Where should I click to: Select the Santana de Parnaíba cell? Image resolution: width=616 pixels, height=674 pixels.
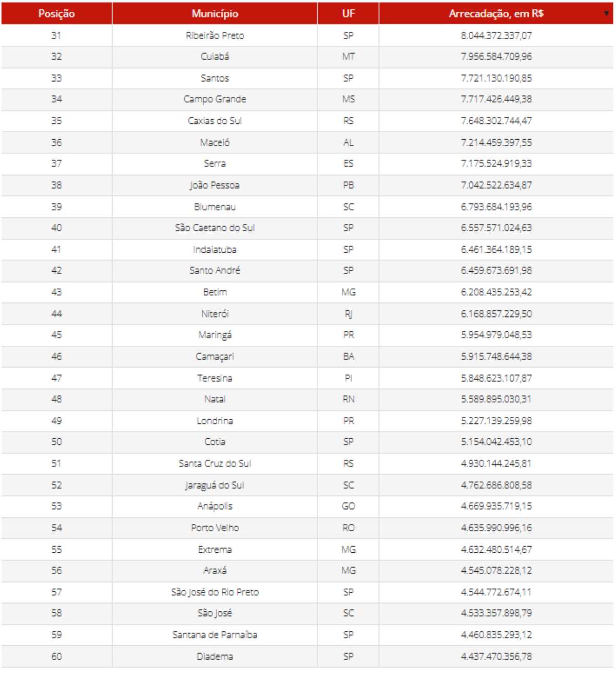(215, 634)
